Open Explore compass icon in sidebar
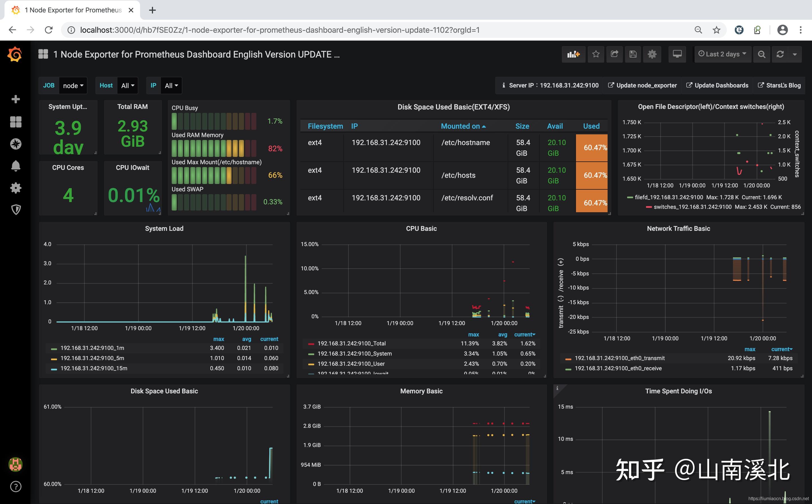This screenshot has width=812, height=504. coord(16,144)
